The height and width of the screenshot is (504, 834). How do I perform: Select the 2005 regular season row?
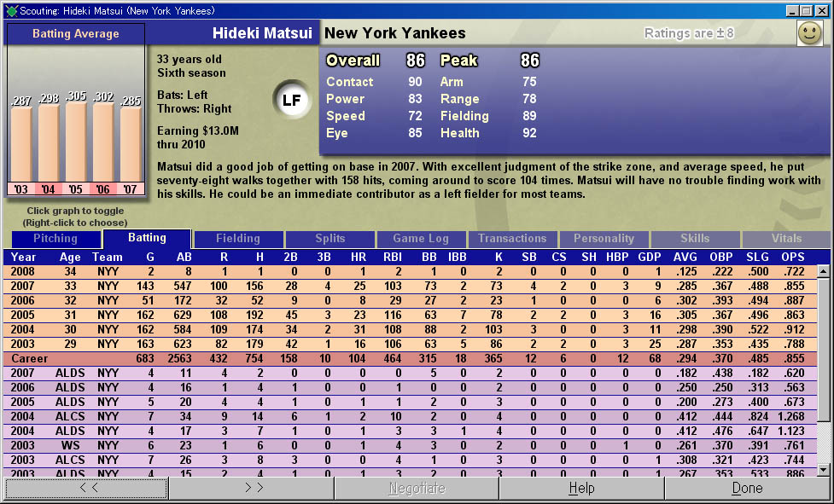pos(410,315)
